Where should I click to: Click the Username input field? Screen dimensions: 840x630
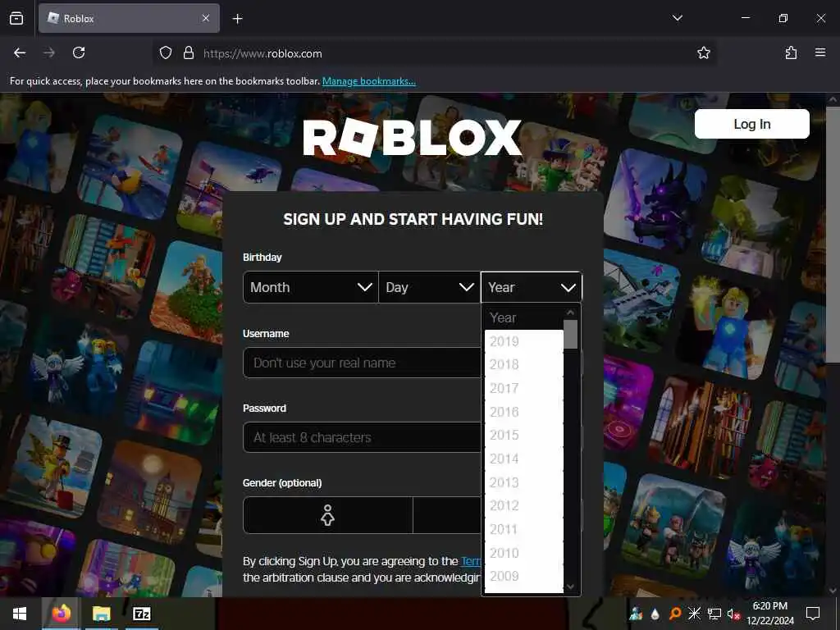click(362, 363)
